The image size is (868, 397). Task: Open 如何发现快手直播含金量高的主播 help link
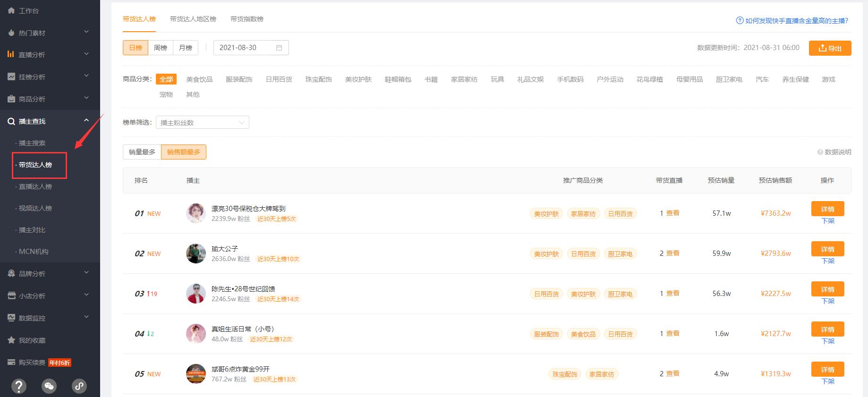[x=792, y=21]
